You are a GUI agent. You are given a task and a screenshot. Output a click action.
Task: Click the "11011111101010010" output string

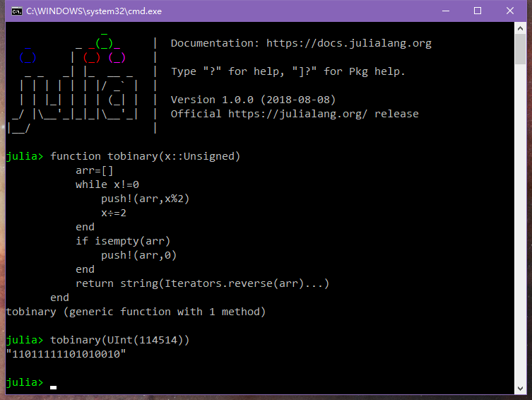click(x=66, y=354)
